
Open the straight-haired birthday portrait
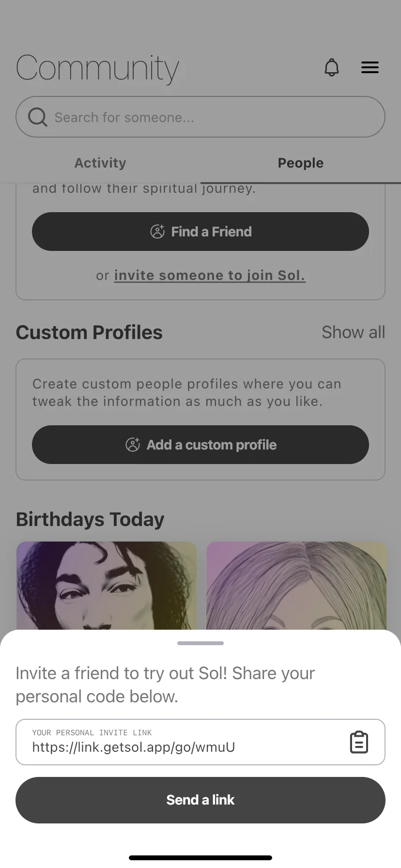coord(296,586)
